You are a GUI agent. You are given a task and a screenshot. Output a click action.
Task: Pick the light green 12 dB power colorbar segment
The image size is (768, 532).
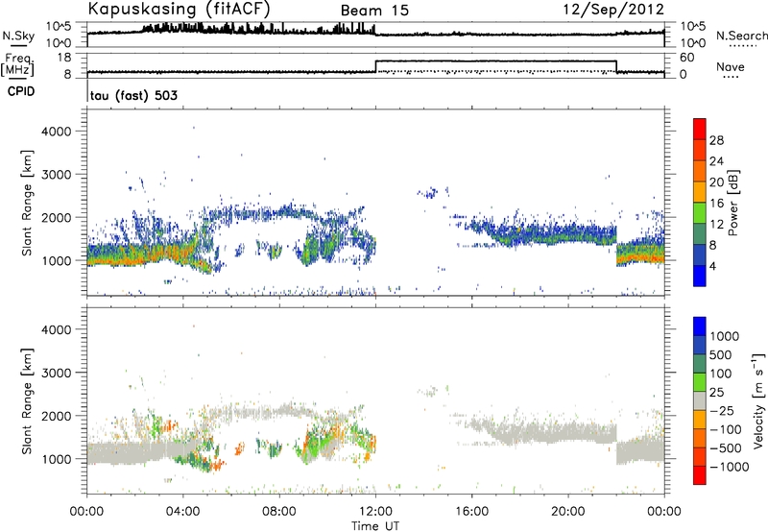[x=700, y=212]
